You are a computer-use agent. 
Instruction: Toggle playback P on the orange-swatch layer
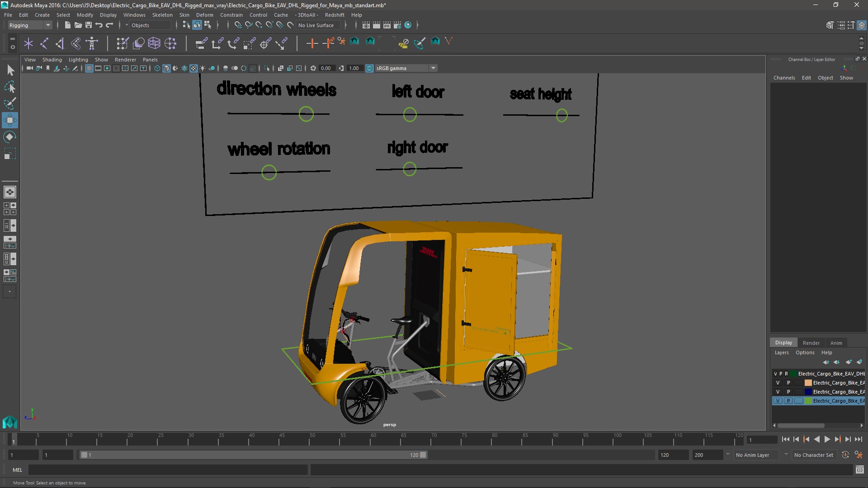point(788,383)
